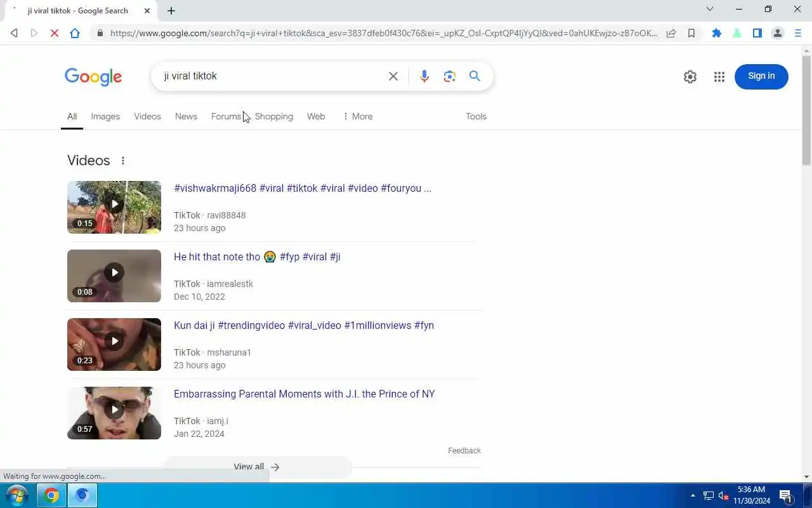Switch to the News tab
Screen dimensions: 812x508
click(186, 116)
